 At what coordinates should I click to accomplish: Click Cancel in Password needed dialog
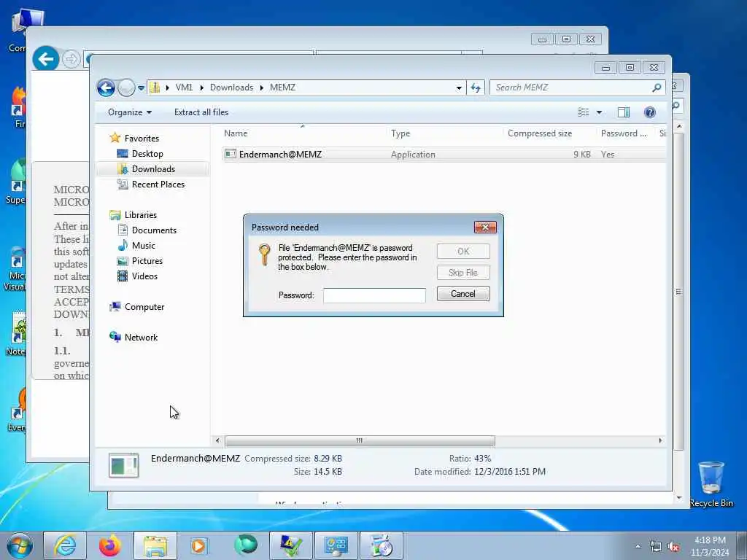(x=463, y=294)
